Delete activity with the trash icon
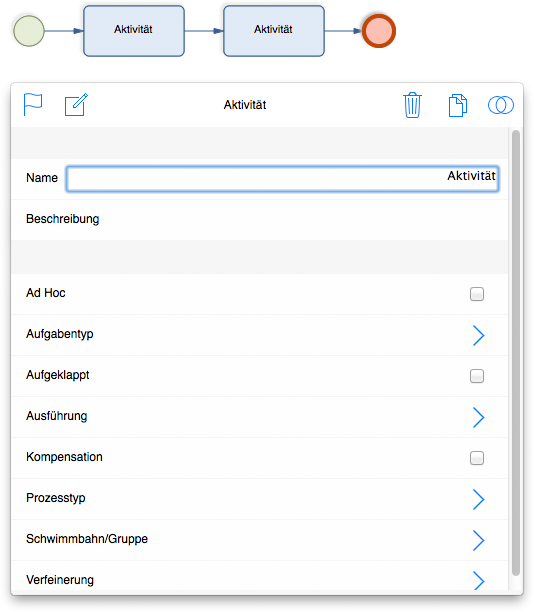534x612 pixels. (412, 105)
